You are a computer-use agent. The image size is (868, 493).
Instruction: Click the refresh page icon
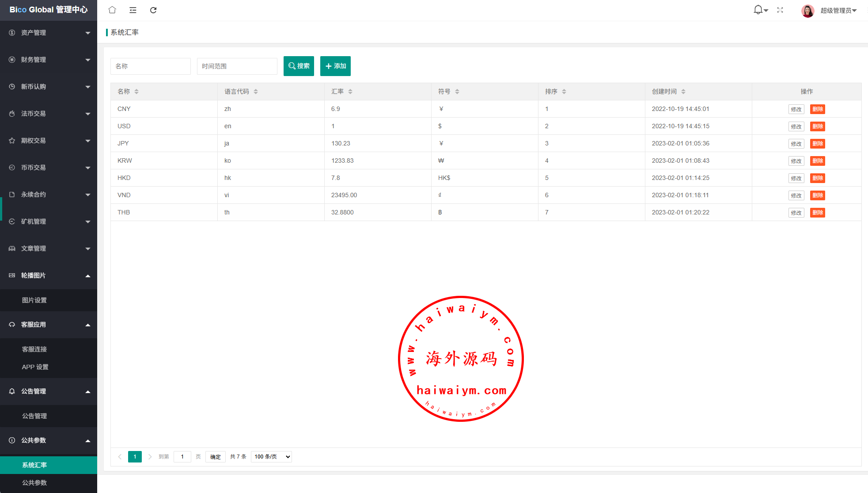click(153, 10)
